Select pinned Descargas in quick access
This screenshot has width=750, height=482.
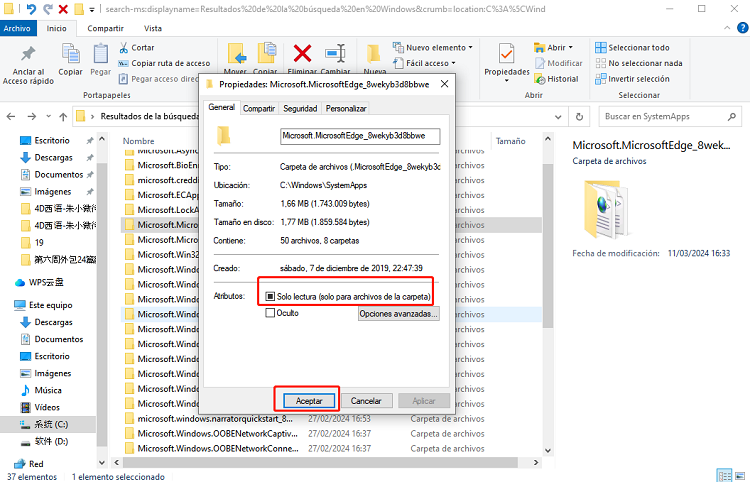53,157
